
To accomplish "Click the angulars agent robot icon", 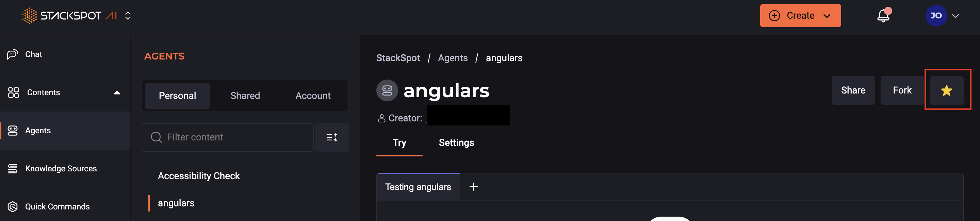I will (x=387, y=90).
